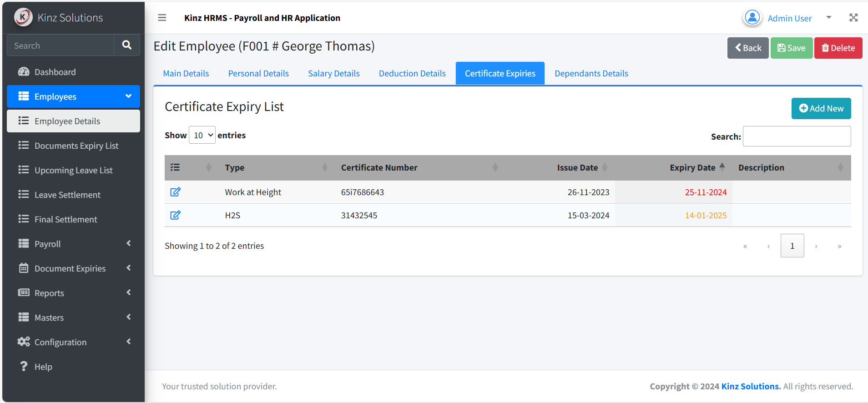Open the Admin User dropdown arrow

[829, 18]
